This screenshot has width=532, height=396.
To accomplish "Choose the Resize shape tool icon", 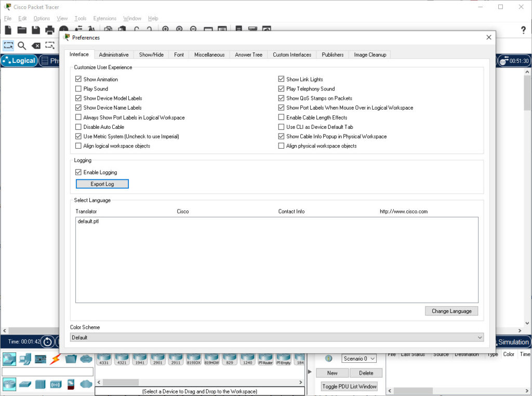I will coord(50,45).
